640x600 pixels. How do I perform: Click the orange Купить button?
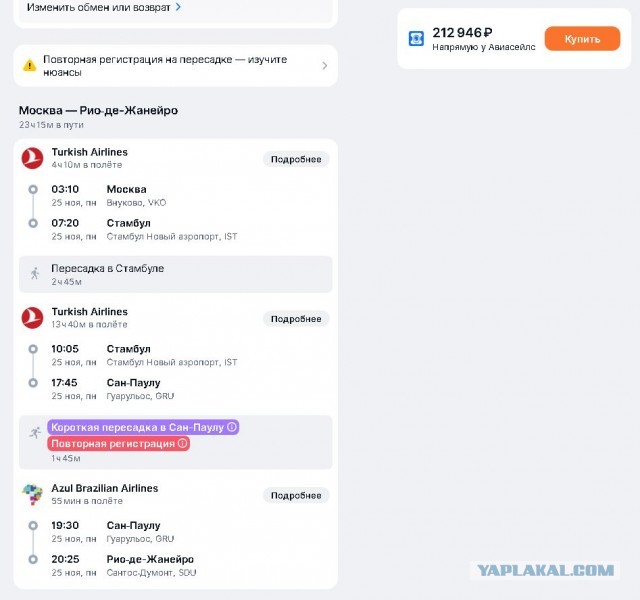click(x=582, y=39)
